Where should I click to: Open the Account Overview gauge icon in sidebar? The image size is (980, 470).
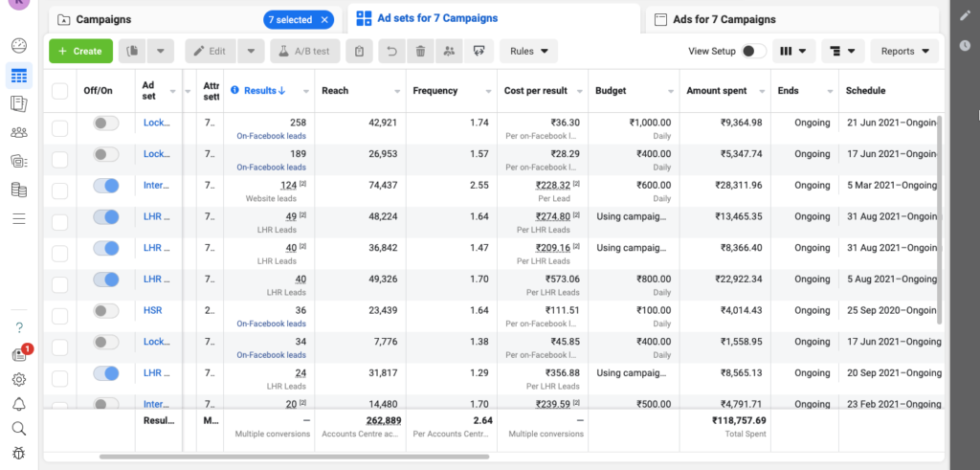tap(19, 46)
